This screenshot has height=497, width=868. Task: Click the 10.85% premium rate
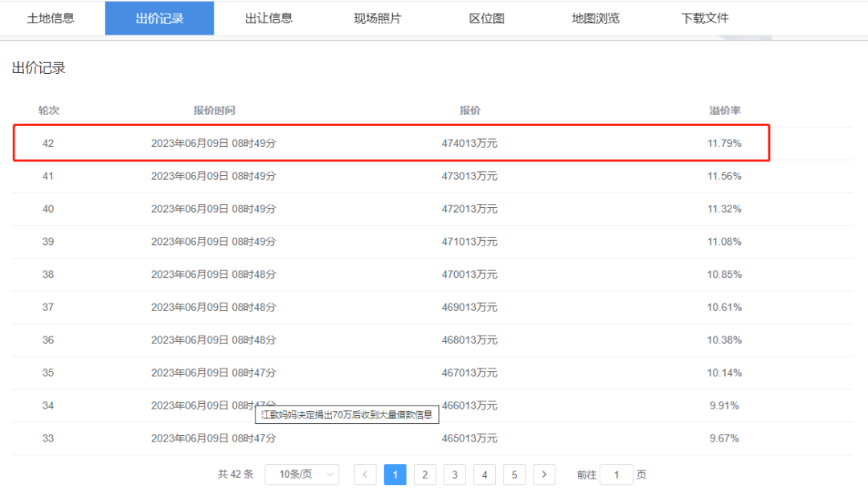click(724, 275)
